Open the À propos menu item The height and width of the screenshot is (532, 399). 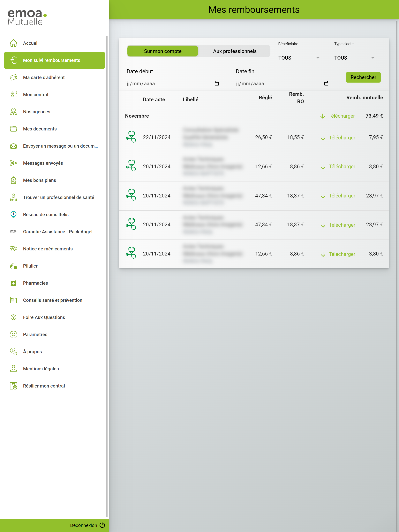(x=54, y=352)
